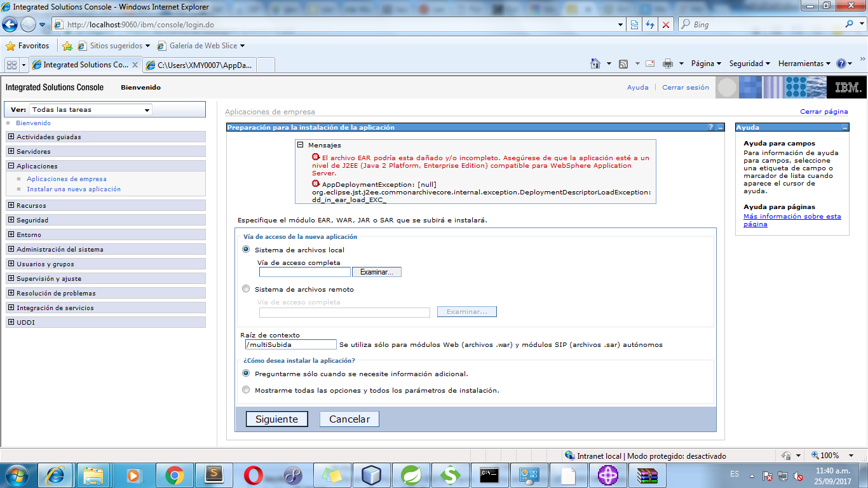
Task: Open Sitios sugeridos favorites item
Action: (114, 46)
